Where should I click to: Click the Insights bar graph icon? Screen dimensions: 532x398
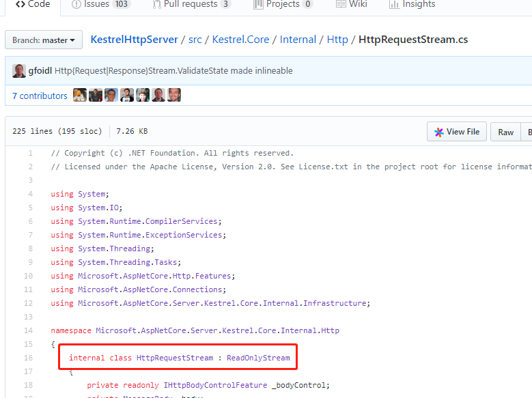[x=394, y=4]
